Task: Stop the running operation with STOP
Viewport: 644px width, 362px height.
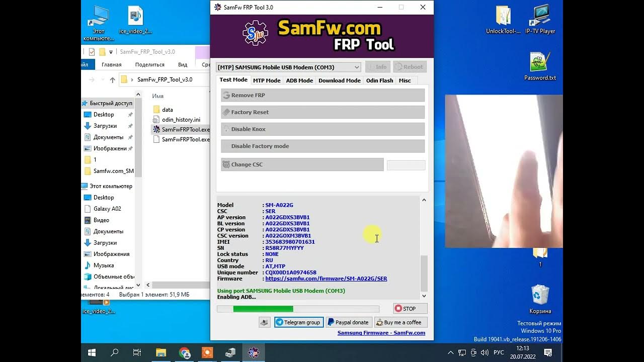Action: (410, 309)
